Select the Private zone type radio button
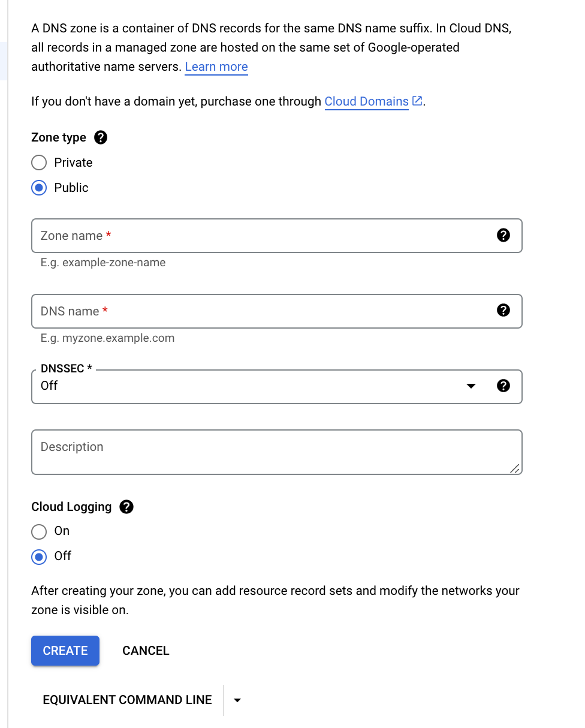Screen dimensions: 585x728 pos(38,163)
